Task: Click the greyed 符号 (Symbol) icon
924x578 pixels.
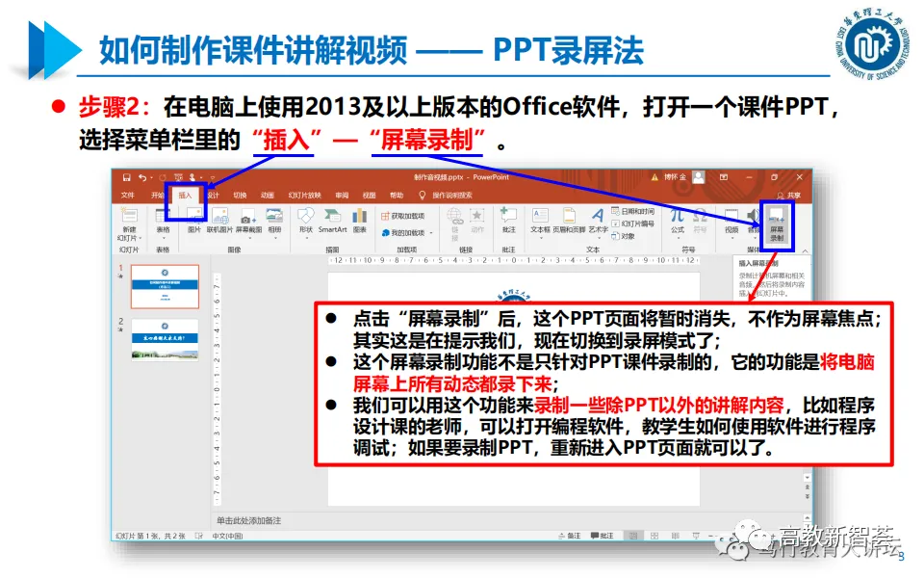Action: pyautogui.click(x=700, y=220)
